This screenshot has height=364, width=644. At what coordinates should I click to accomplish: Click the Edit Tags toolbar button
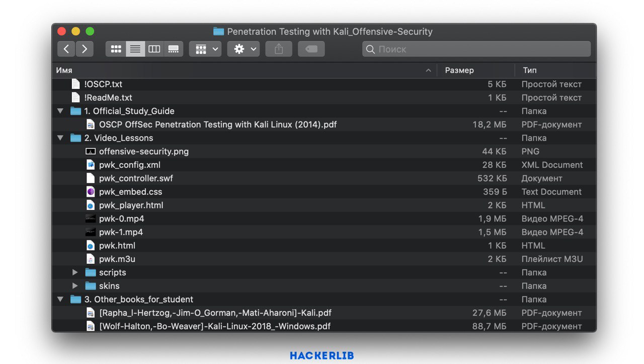point(311,49)
